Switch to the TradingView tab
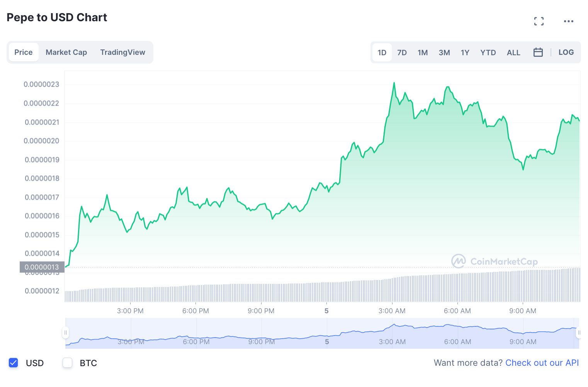This screenshot has height=387, width=588. tap(123, 52)
